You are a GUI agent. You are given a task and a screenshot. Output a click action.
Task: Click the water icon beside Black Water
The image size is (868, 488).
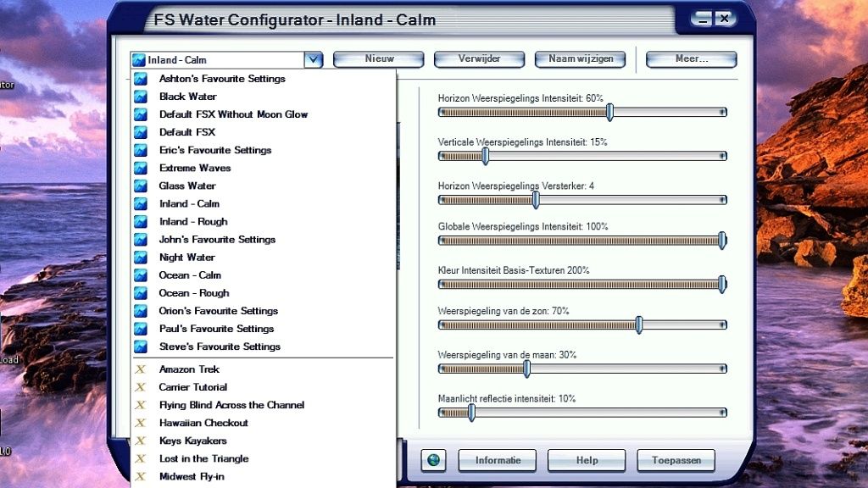[141, 97]
